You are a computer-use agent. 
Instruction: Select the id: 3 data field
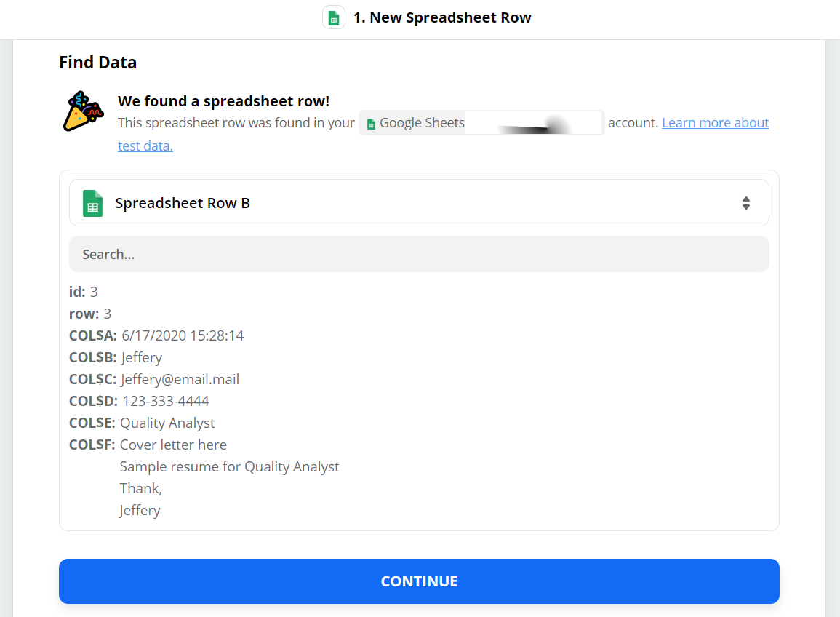click(x=83, y=292)
